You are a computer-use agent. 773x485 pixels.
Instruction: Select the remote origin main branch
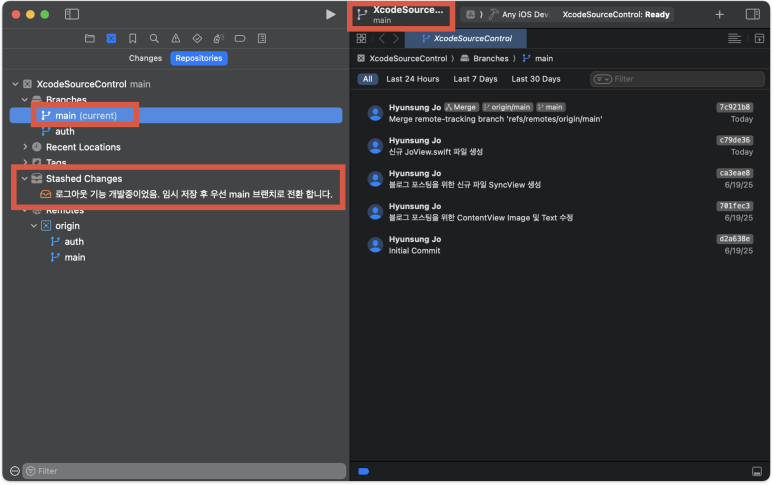[x=74, y=257]
